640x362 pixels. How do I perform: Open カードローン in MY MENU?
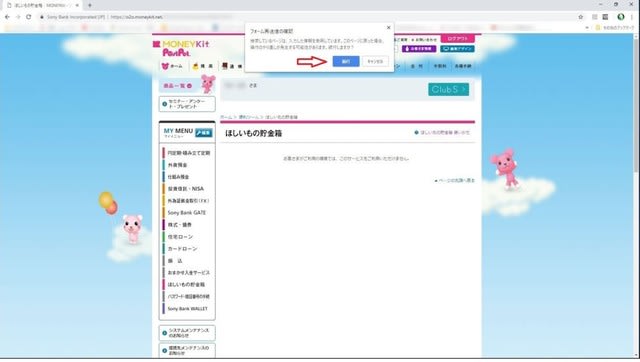pos(188,249)
